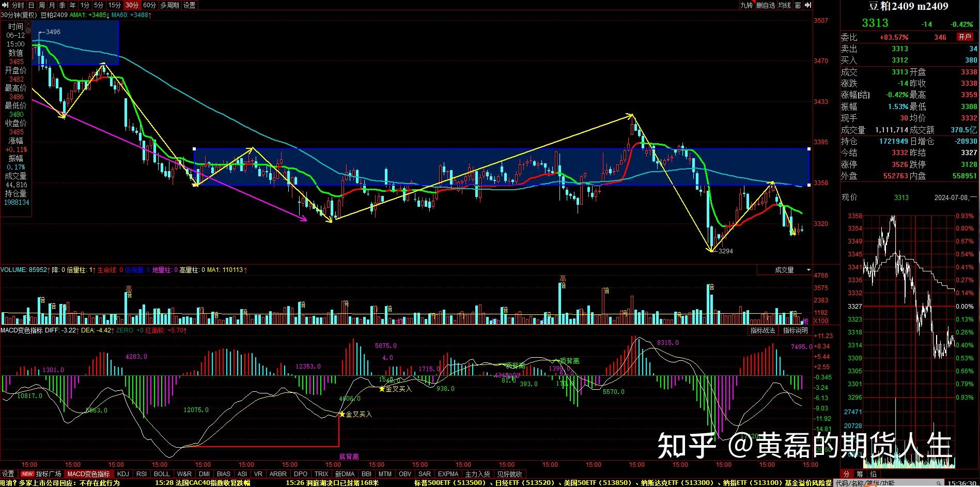Viewport: 980px width, 487px height.
Task: Toggle the 均线 moving average display
Action: click(785, 5)
